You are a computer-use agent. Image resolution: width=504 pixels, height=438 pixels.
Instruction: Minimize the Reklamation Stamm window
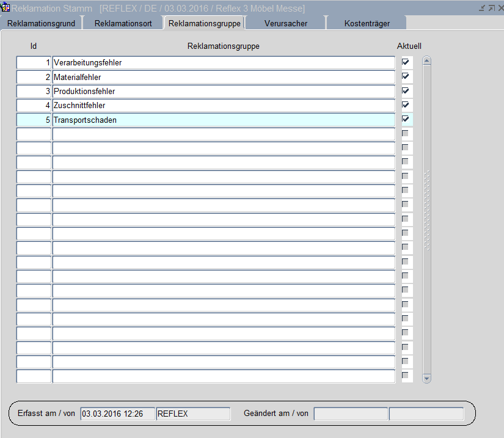click(x=482, y=8)
